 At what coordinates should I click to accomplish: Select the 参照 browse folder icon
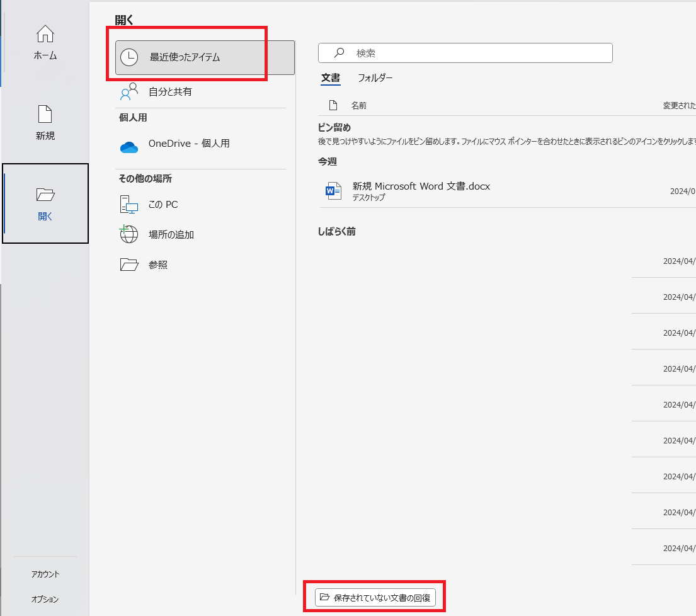pos(128,264)
